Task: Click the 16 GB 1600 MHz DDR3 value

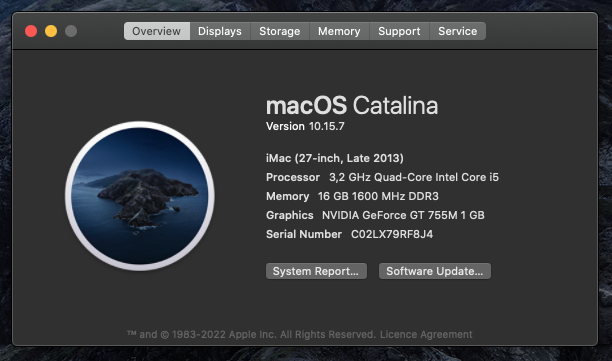Action: coord(378,196)
